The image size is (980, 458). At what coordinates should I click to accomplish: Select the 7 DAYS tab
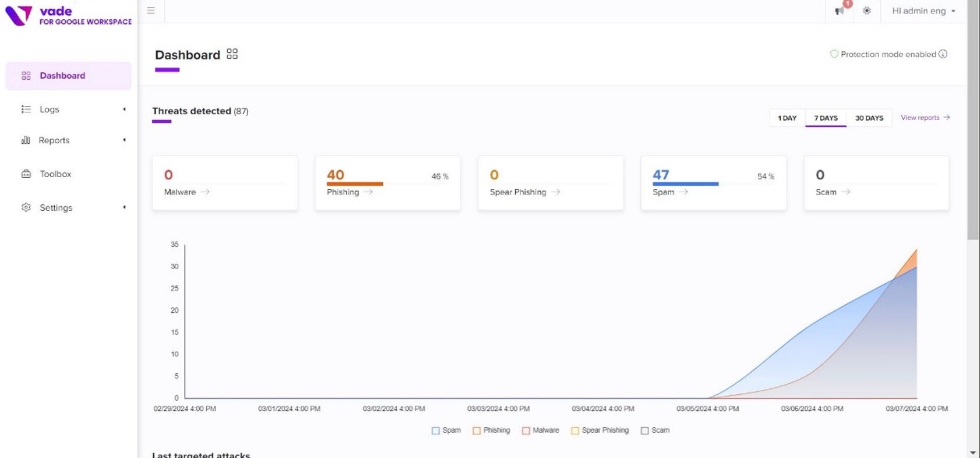826,118
